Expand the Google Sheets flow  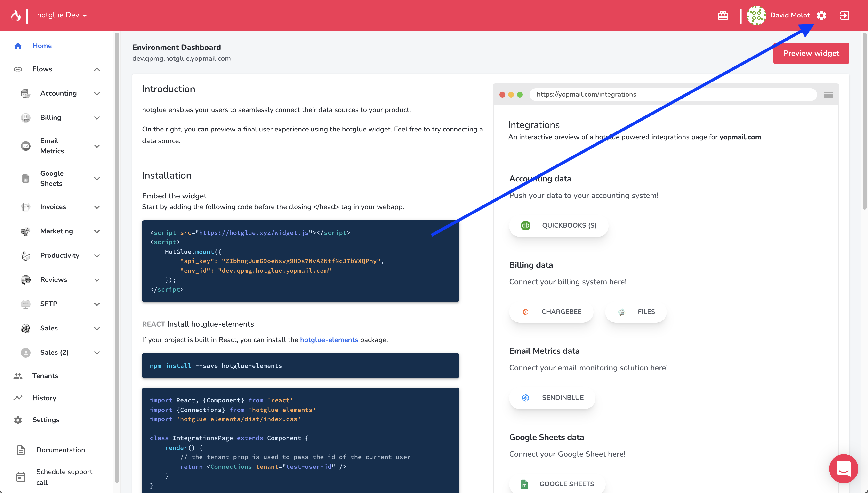pyautogui.click(x=97, y=179)
